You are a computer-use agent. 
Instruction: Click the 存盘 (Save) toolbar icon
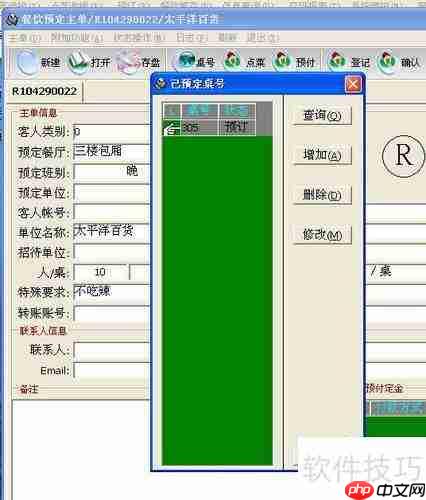(x=139, y=62)
